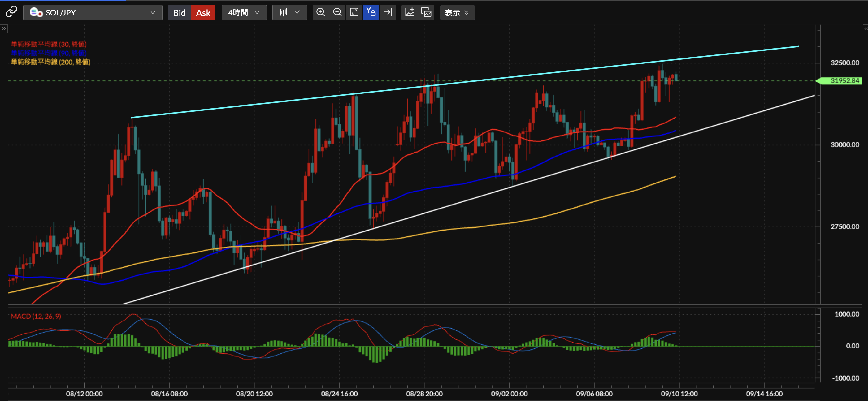Expand the left side panel
Screen dimensions: 868x401
(x=4, y=28)
